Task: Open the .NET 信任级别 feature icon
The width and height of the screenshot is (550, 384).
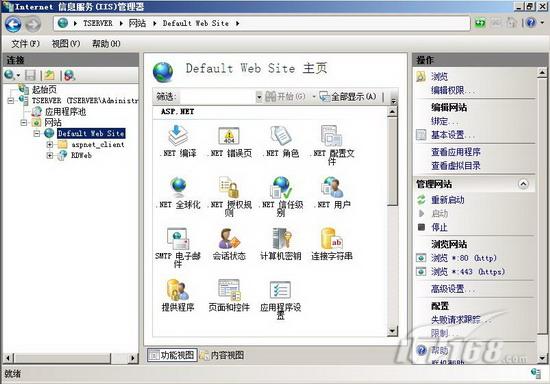Action: (281, 187)
